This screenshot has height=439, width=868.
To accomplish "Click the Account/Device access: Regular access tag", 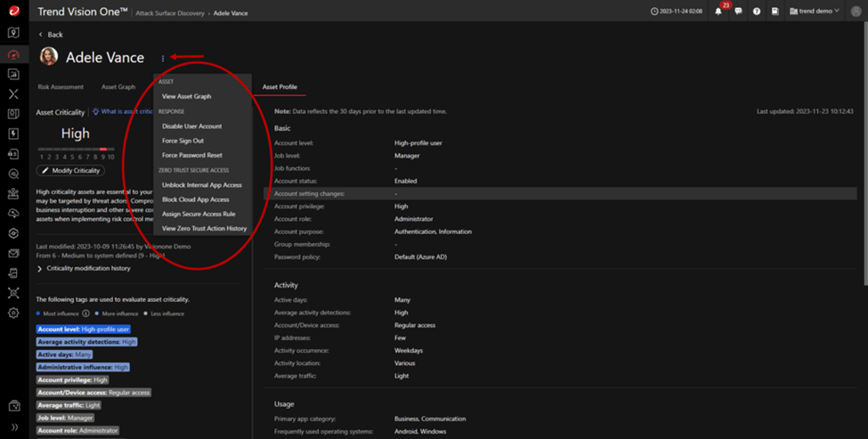I will tap(93, 393).
